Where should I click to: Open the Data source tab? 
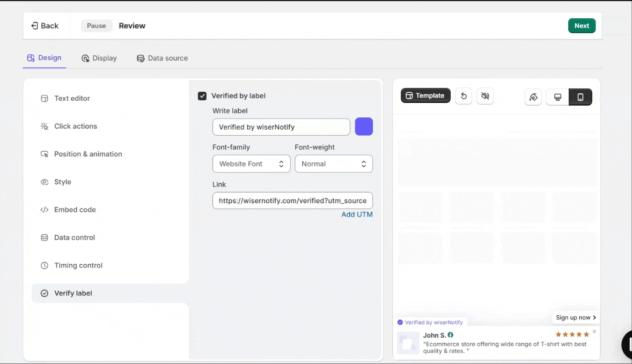point(162,58)
